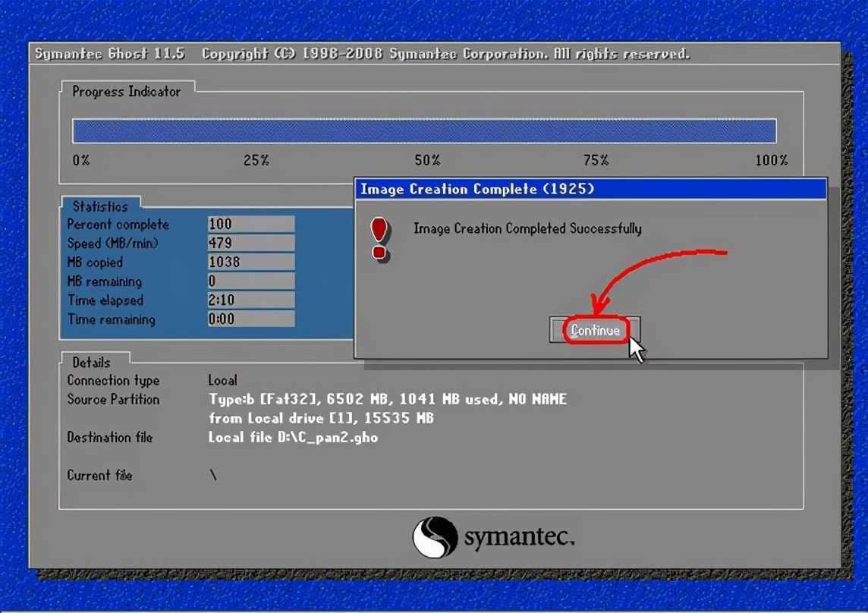Click the 'Type:b [Fat32], 6502 MB' partition line
This screenshot has width=868, height=613.
[x=388, y=399]
